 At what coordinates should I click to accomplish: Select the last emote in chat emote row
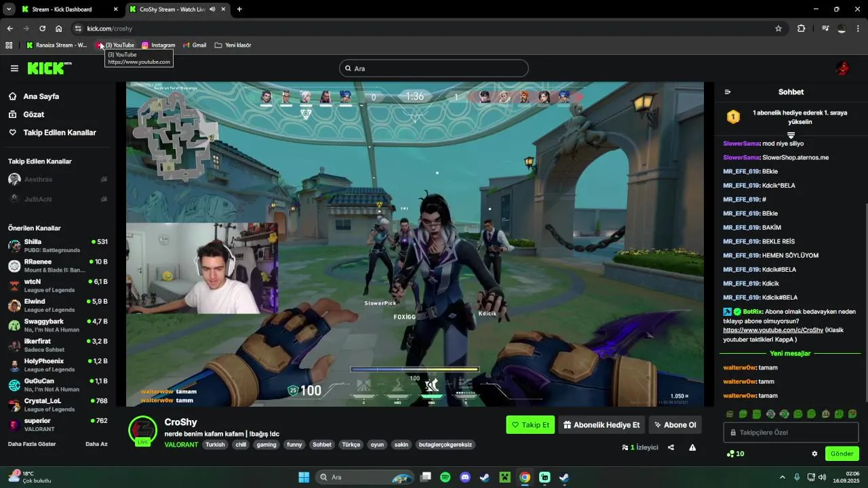[x=852, y=414]
